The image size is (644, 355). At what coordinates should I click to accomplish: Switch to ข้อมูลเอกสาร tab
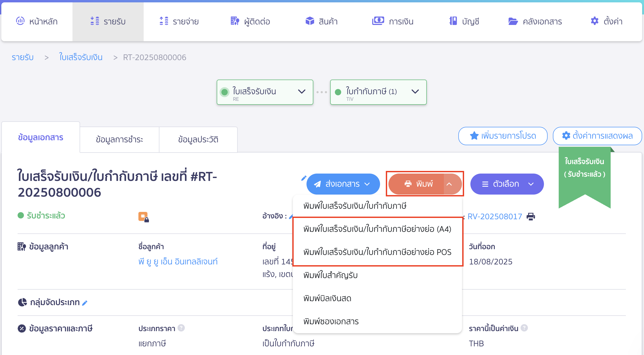pos(41,137)
